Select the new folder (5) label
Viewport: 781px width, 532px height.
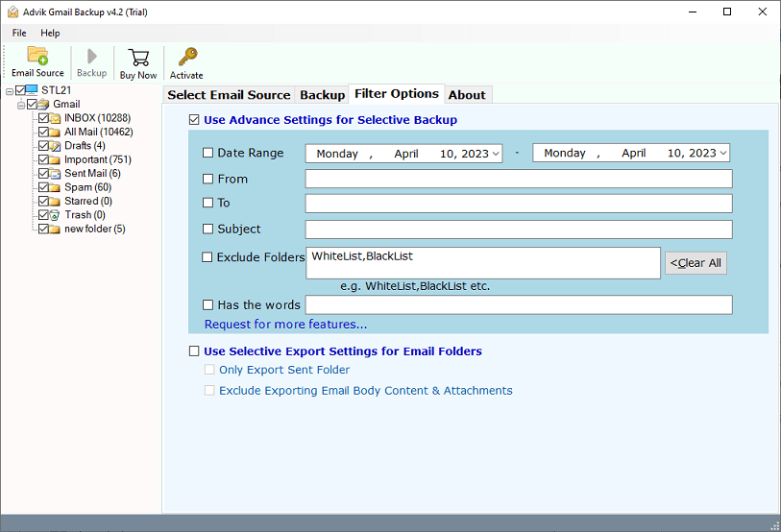click(95, 230)
